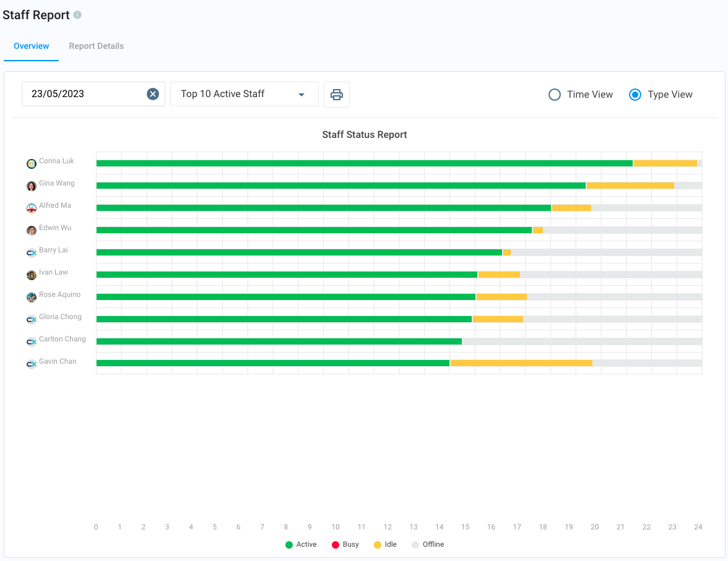Clear the date with the X icon

point(153,94)
